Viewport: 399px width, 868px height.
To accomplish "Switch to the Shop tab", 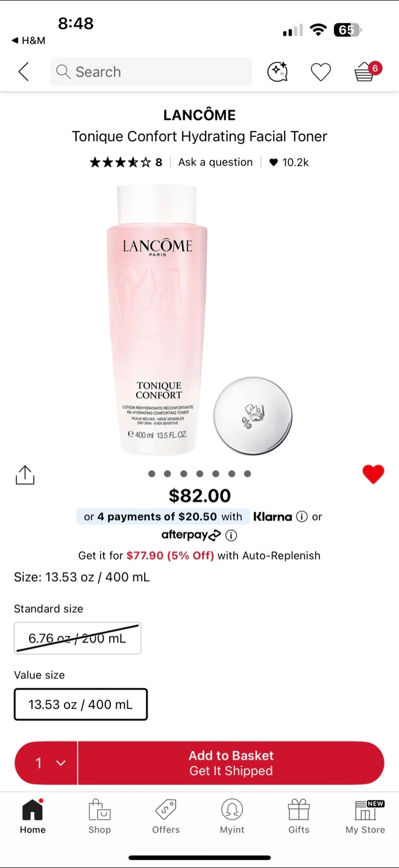I will point(99,816).
